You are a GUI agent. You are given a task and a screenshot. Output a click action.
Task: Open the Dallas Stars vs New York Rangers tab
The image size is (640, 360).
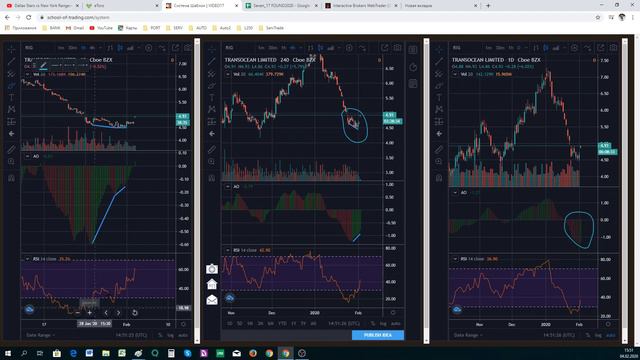[x=42, y=6]
